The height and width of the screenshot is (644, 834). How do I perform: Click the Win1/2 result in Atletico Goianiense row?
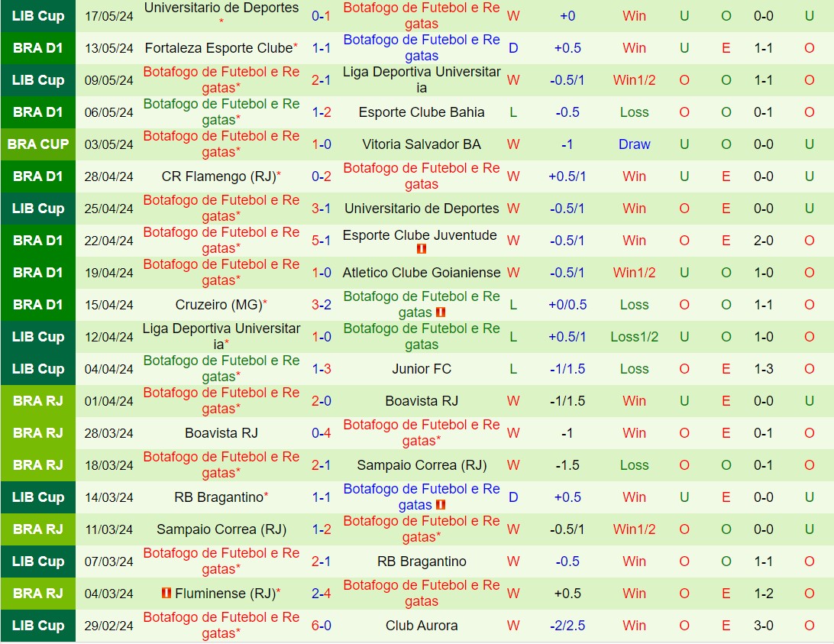(x=635, y=273)
